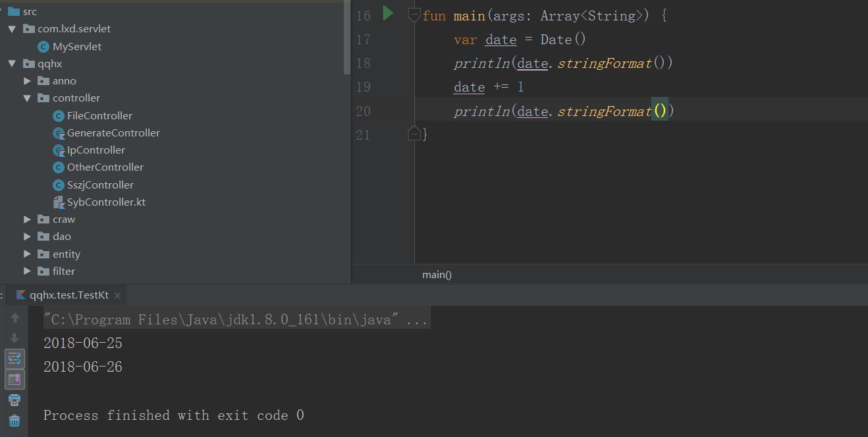Select OtherController class

pos(105,167)
